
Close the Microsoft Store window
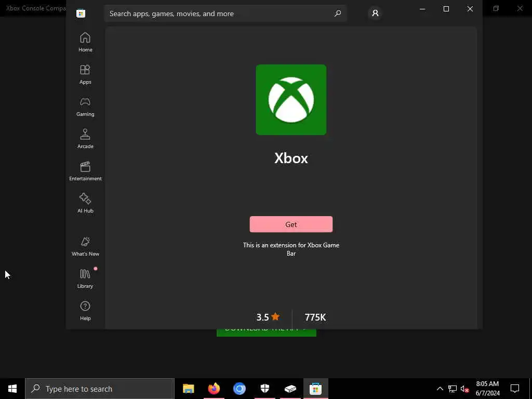470,9
